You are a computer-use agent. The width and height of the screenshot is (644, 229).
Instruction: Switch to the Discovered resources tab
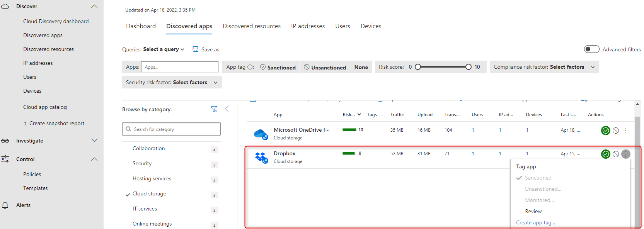point(252,26)
